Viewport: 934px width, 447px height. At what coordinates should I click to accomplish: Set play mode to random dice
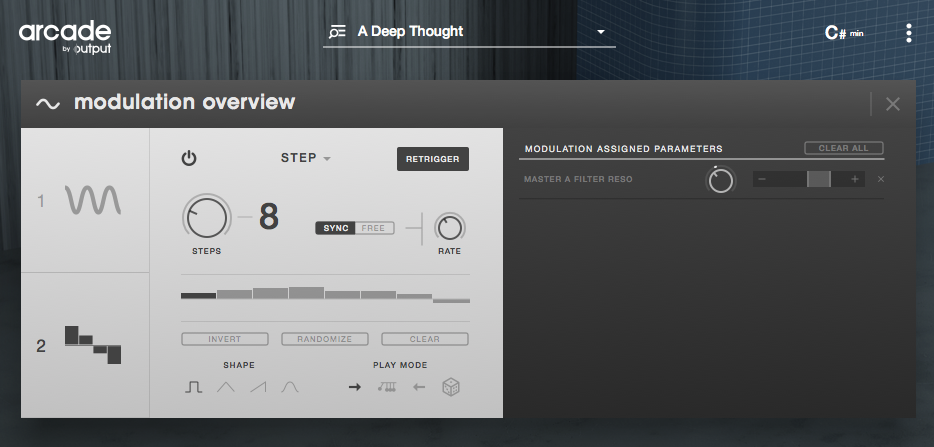point(451,387)
